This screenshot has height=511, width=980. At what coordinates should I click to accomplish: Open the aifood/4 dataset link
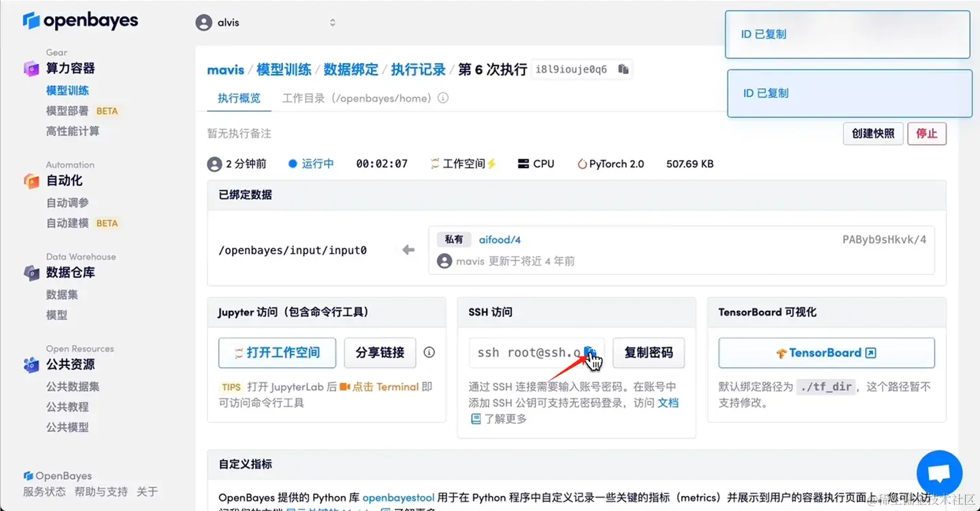(500, 240)
